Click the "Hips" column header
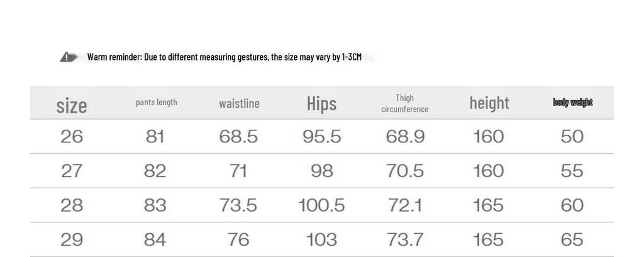 click(321, 103)
